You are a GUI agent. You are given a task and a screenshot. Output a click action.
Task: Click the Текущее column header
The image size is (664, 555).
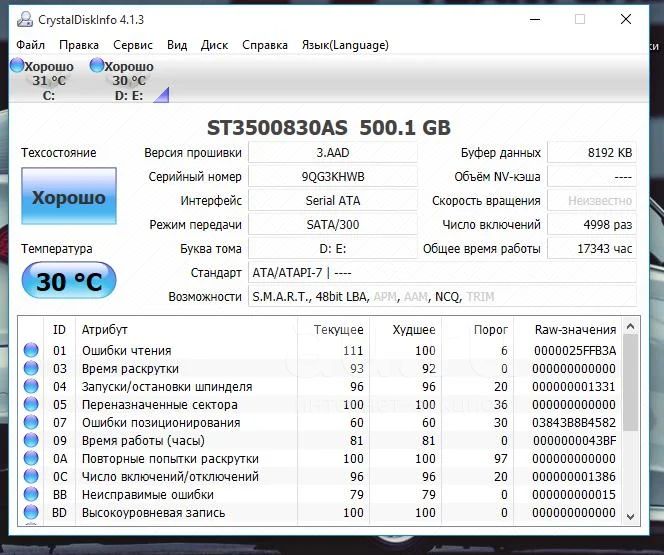tap(334, 329)
